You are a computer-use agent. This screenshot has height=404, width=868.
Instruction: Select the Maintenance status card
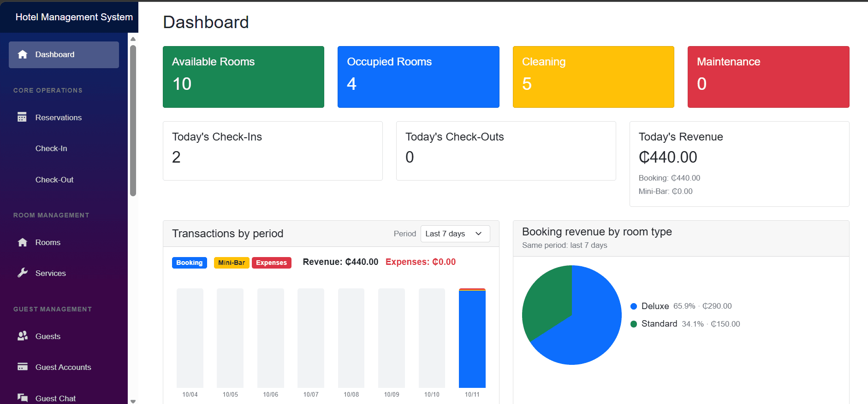point(768,77)
